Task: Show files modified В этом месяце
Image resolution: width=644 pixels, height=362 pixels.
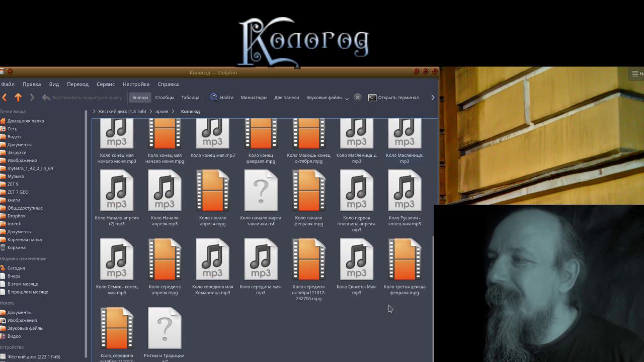Action: click(x=22, y=284)
